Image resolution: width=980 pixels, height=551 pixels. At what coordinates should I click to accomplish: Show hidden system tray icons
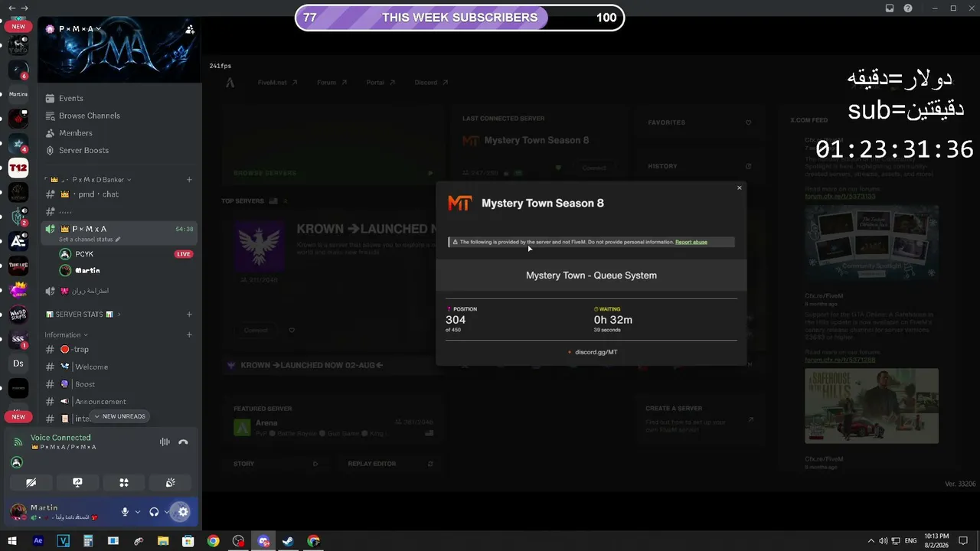pyautogui.click(x=872, y=541)
